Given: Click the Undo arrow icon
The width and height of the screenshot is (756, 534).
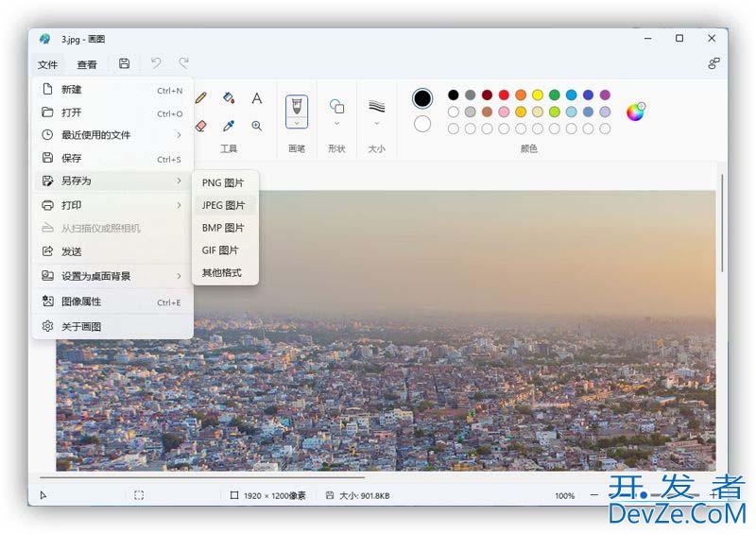Looking at the screenshot, I should [x=156, y=63].
